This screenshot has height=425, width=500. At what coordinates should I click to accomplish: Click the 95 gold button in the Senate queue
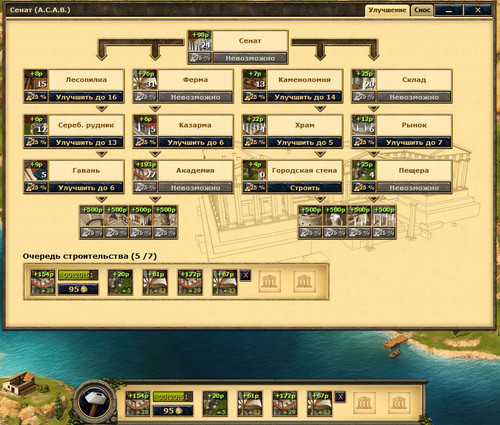[78, 289]
